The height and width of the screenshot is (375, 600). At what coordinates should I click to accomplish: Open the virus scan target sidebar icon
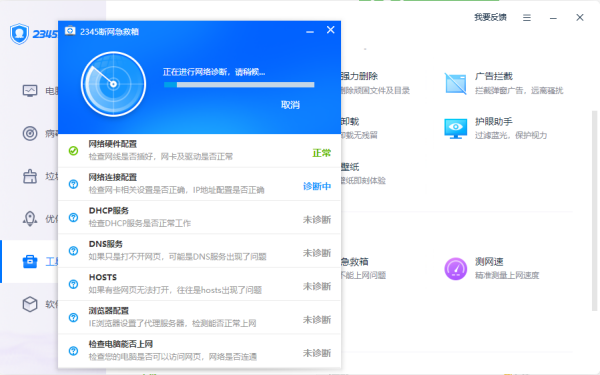(30, 134)
